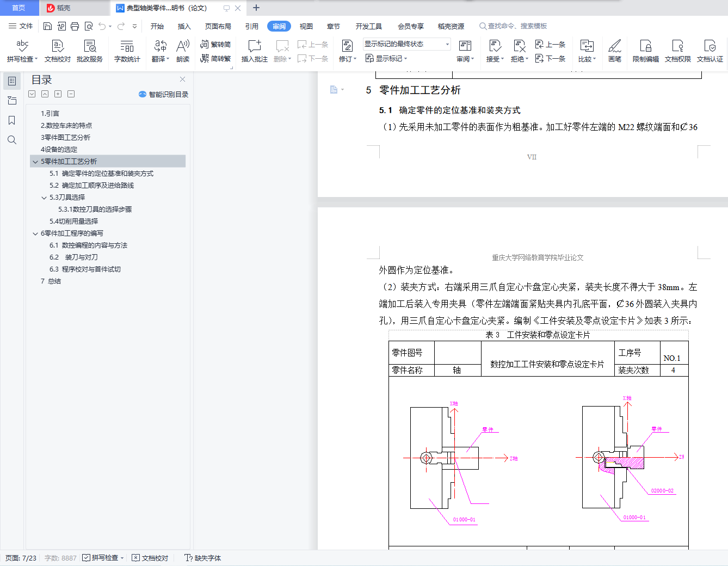The height and width of the screenshot is (566, 728).
Task: Open the quick access customize dropdown arrow
Action: [135, 26]
